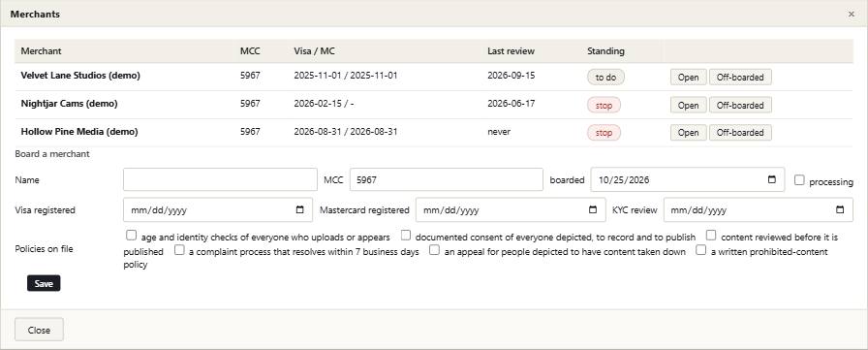Click the 'Policies on file' label
The height and width of the screenshot is (350, 868).
pyautogui.click(x=44, y=248)
